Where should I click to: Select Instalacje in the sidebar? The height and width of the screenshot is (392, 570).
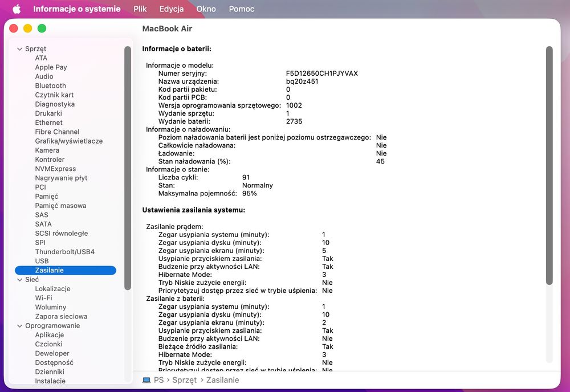[50, 381]
